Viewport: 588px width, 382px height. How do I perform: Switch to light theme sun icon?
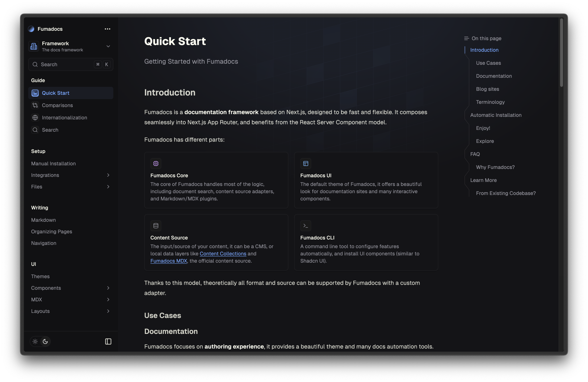click(35, 341)
